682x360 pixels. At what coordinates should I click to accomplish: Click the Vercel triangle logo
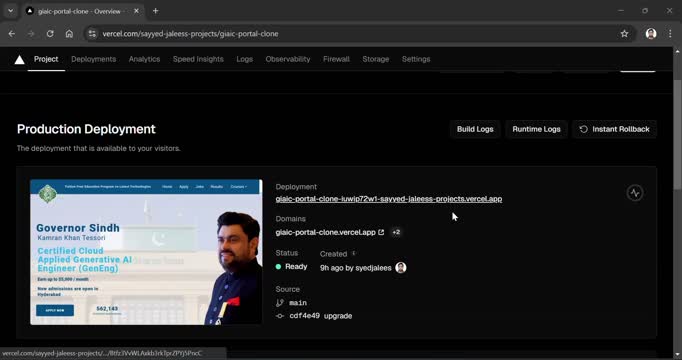pos(19,60)
